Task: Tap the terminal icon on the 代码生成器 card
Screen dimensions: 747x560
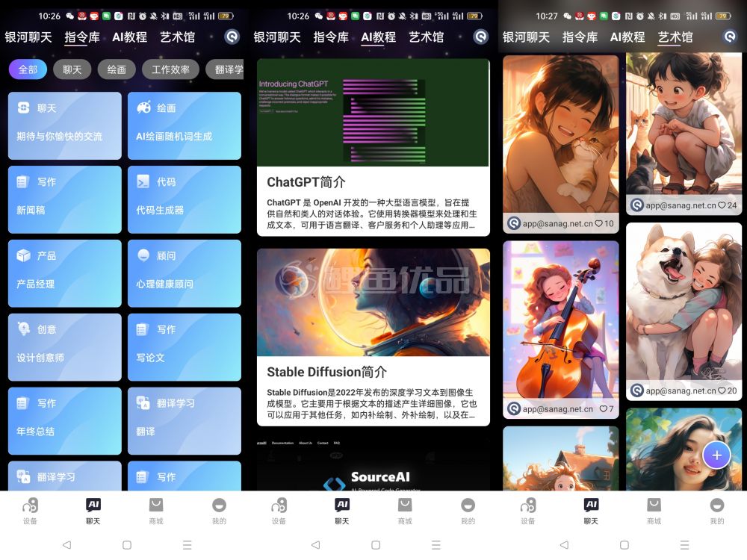Action: 143,181
